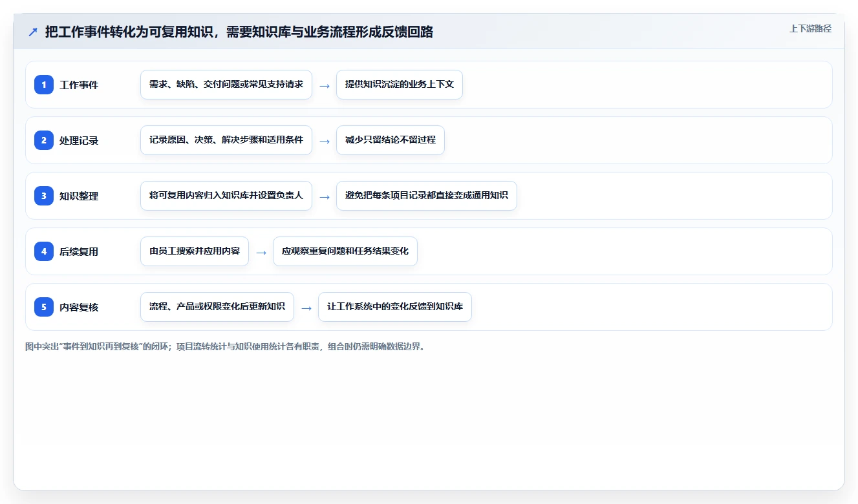The width and height of the screenshot is (858, 504).
Task: Select the 内容复核 step label
Action: [79, 307]
